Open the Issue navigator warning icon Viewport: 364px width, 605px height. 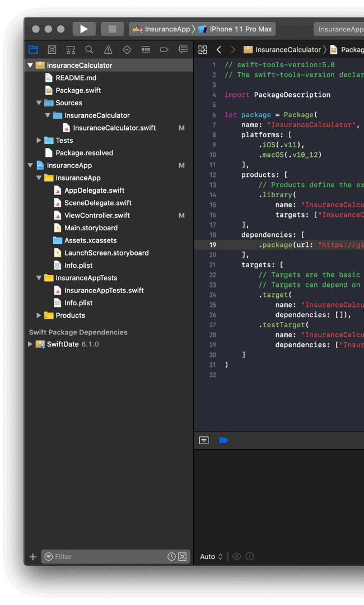pos(108,49)
